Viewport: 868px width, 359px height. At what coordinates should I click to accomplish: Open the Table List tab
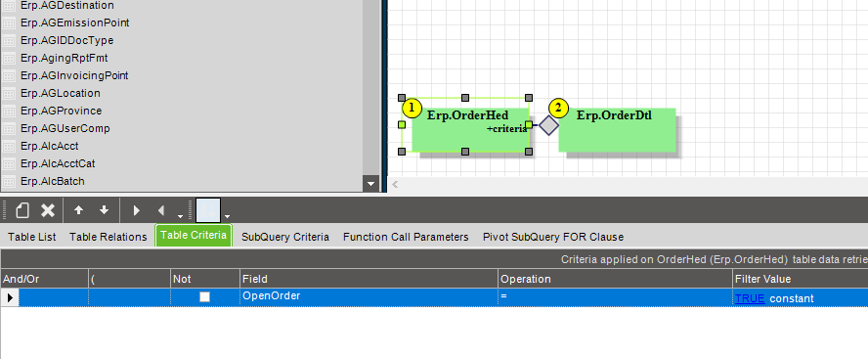[32, 237]
